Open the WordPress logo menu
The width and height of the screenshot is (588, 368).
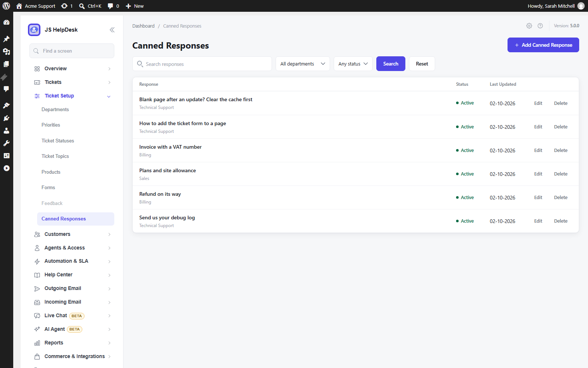[x=6, y=6]
